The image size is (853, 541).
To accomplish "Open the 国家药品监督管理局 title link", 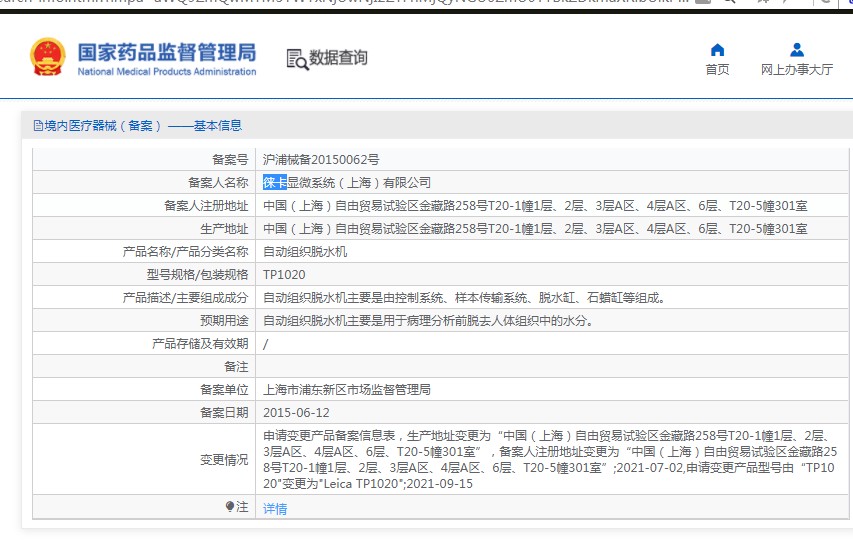I will click(166, 53).
